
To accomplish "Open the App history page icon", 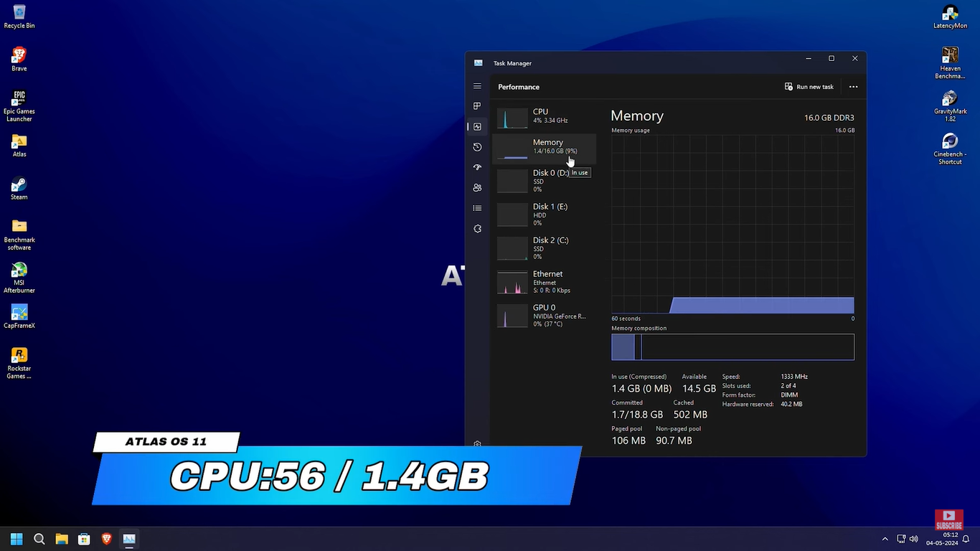I will (x=477, y=147).
